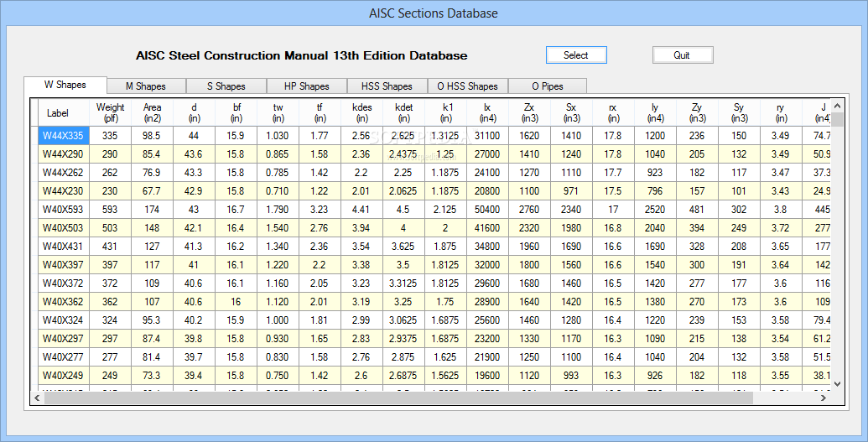Click the Ix (in4) column header
This screenshot has width=868, height=442.
coord(488,113)
